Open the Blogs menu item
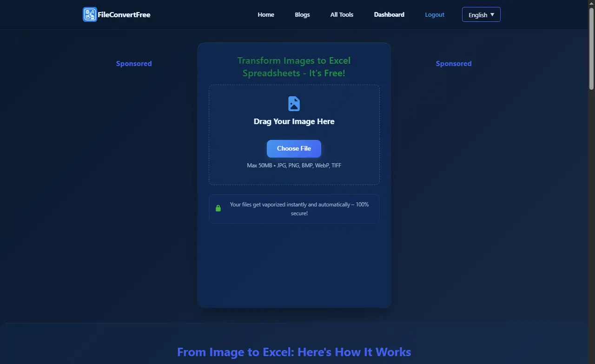This screenshot has height=364, width=595. coord(302,14)
